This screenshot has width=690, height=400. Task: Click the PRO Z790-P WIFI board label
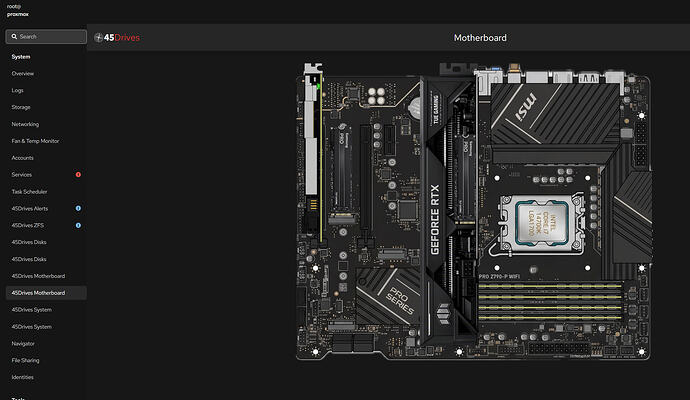[499, 277]
